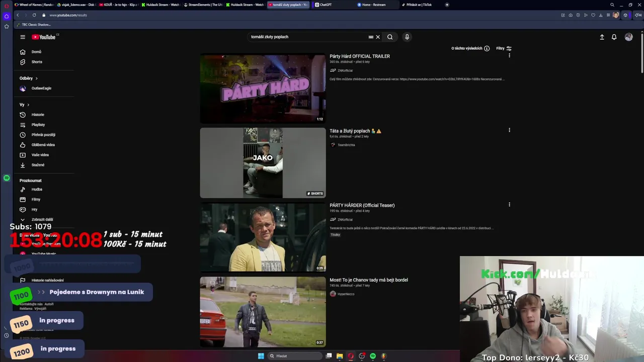Switch to the StreamElements tab
This screenshot has height=362, width=644.
tap(203, 5)
